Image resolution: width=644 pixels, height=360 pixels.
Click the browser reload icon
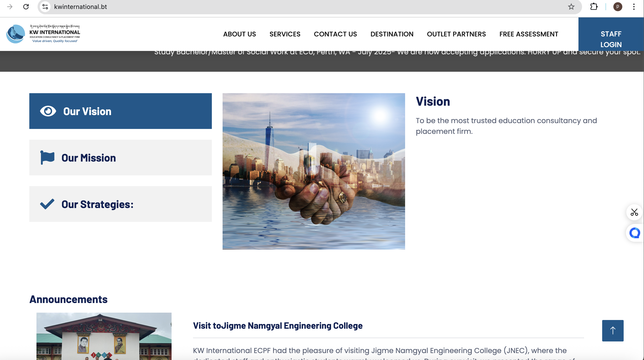pyautogui.click(x=26, y=7)
